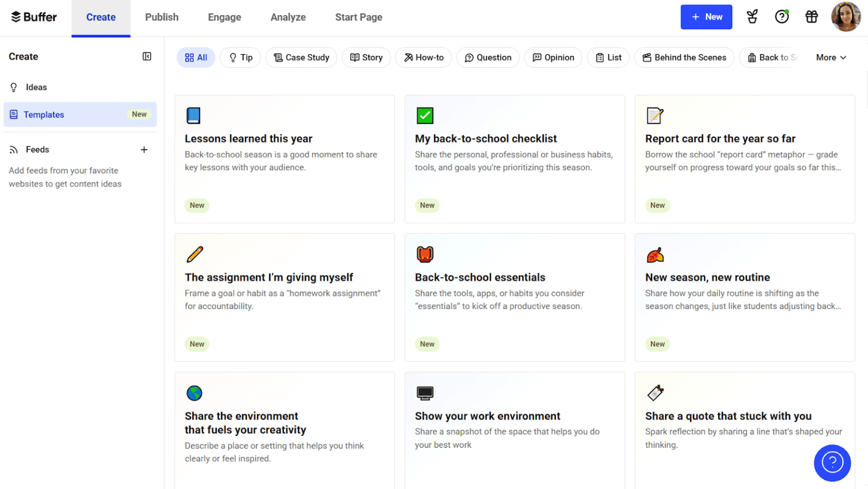The image size is (868, 489).
Task: Select the Back-to-school essentials template card
Action: pyautogui.click(x=514, y=297)
